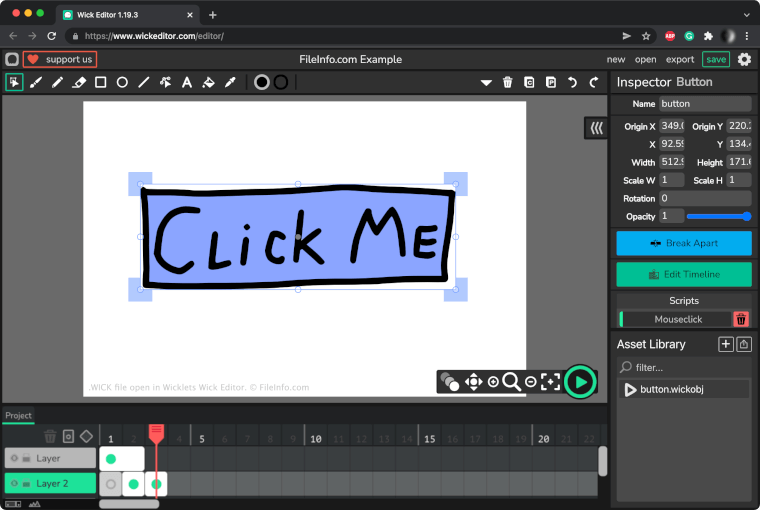The height and width of the screenshot is (510, 760).
Task: Select the Eyedropper tool
Action: pyautogui.click(x=229, y=82)
